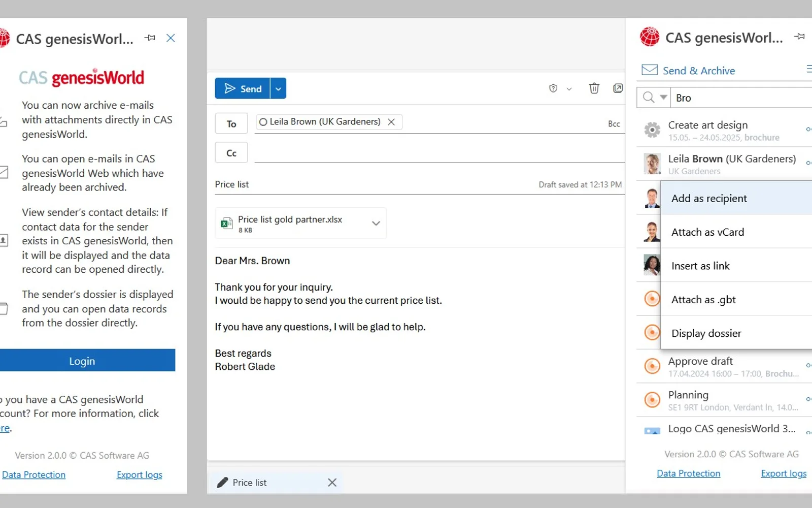
Task: Click Send & Archive in add-in
Action: coord(688,71)
